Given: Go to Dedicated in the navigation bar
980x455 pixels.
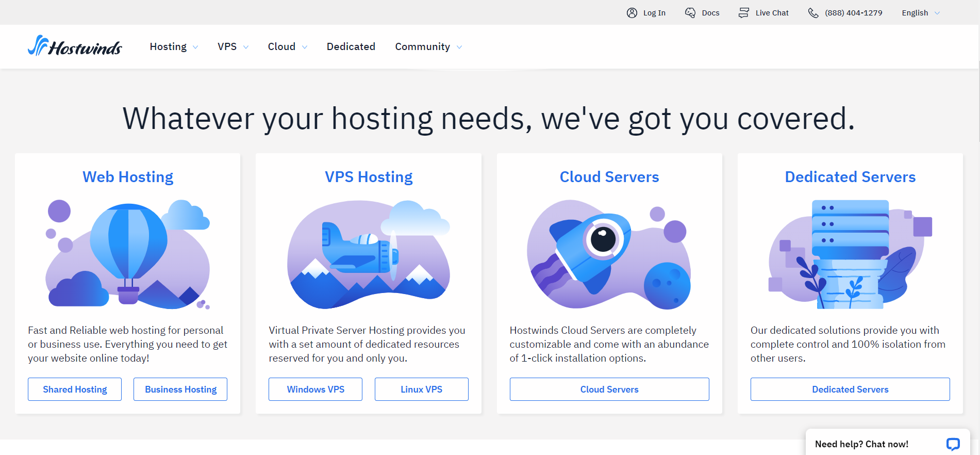Looking at the screenshot, I should point(351,47).
